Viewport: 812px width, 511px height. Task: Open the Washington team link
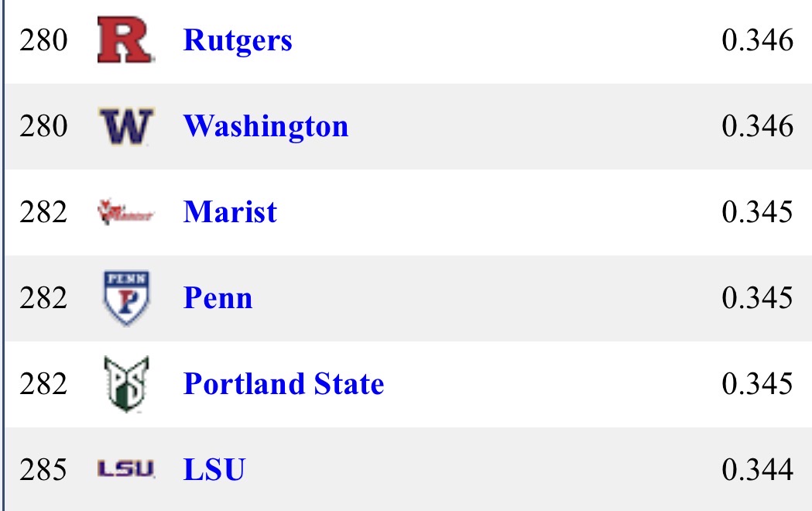(x=266, y=126)
